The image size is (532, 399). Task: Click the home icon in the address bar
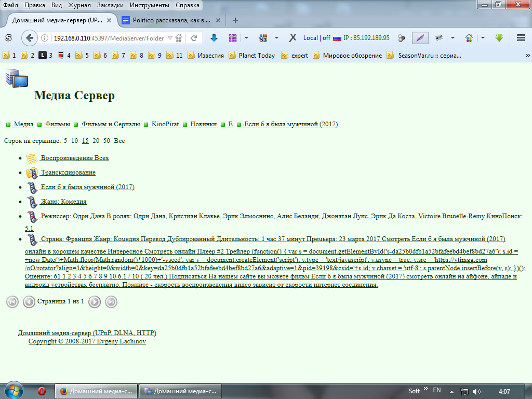tap(178, 38)
